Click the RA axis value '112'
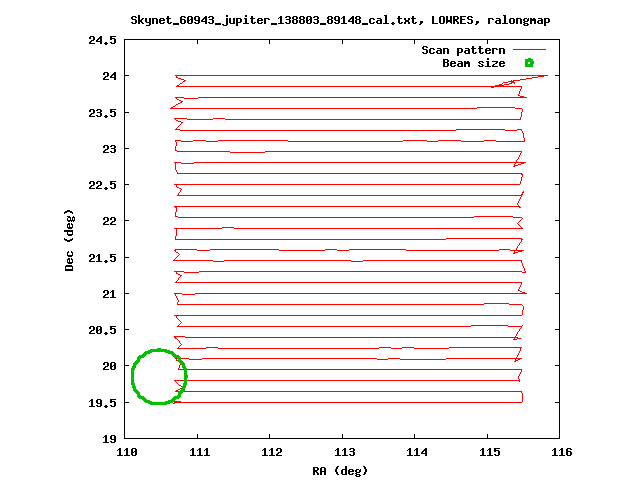Image resolution: width=640 pixels, height=480 pixels. pyautogui.click(x=272, y=452)
